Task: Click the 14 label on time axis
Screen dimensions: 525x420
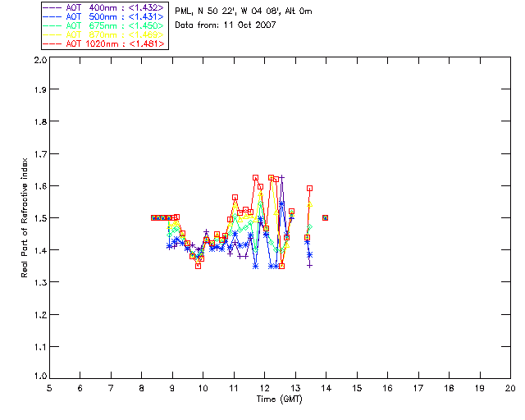Action: pos(326,388)
